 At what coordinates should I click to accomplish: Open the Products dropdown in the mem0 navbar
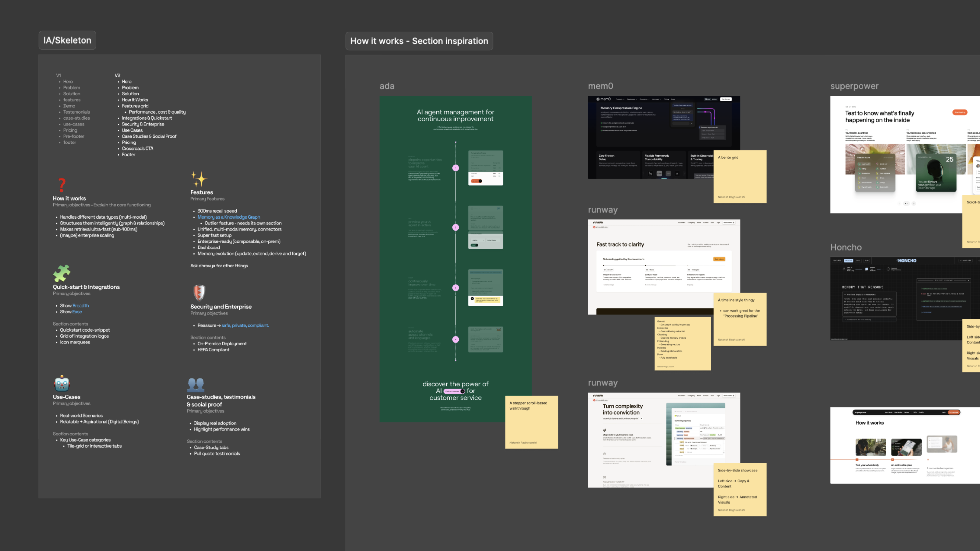(x=620, y=99)
